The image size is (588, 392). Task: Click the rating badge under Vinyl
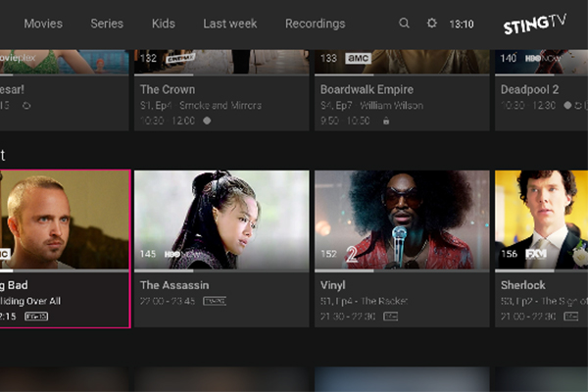click(x=390, y=317)
